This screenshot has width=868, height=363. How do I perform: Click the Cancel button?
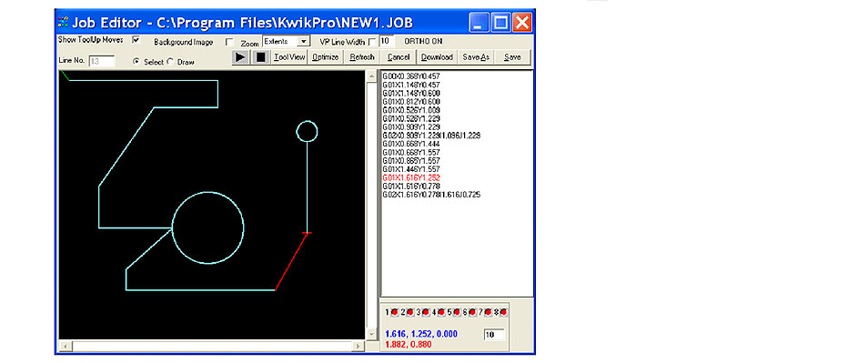399,57
